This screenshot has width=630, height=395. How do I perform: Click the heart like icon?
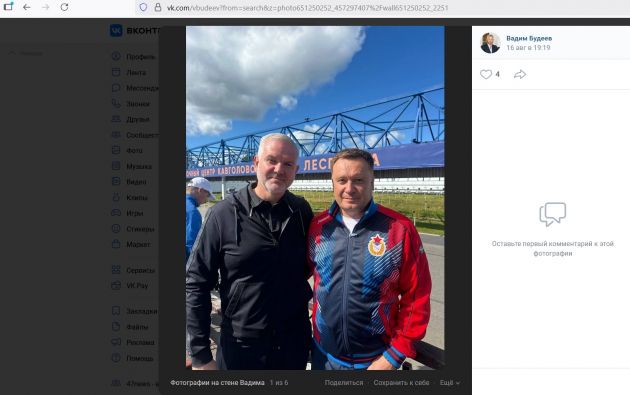[x=486, y=74]
